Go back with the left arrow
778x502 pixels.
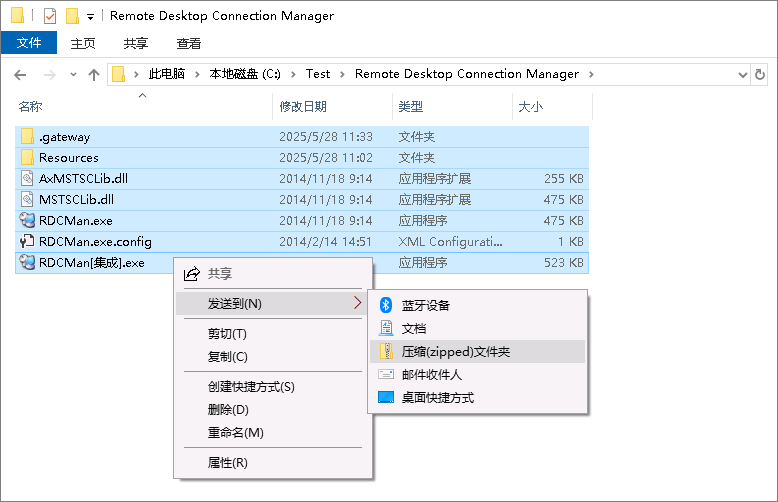point(20,75)
